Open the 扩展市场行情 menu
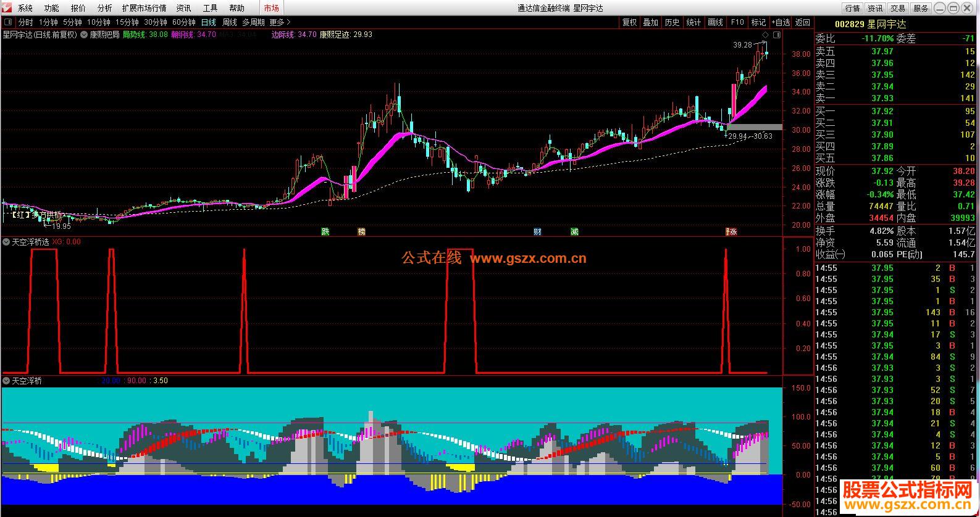 click(144, 8)
